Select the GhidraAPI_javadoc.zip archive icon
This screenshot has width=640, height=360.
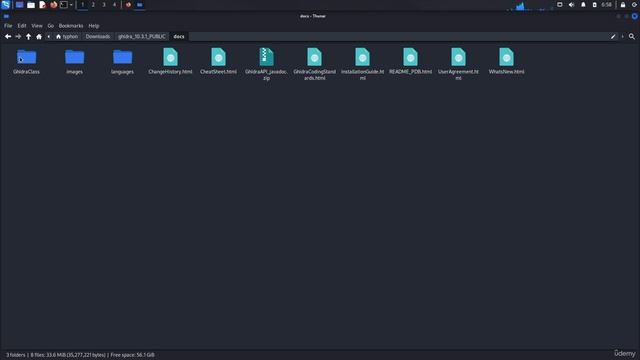coord(266,57)
